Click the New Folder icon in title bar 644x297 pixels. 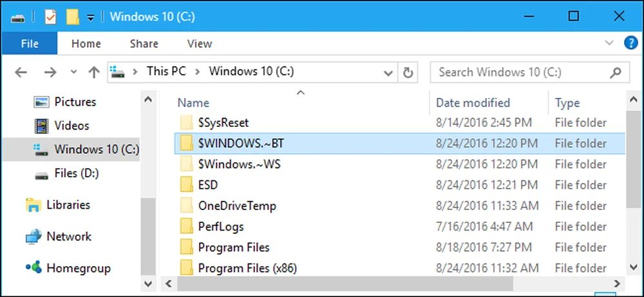(x=72, y=16)
